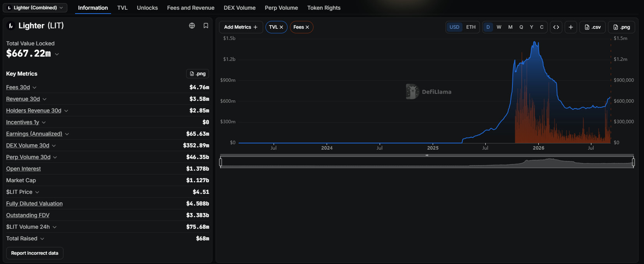The width and height of the screenshot is (644, 264).
Task: Open the Token Rights tab
Action: coord(324,8)
